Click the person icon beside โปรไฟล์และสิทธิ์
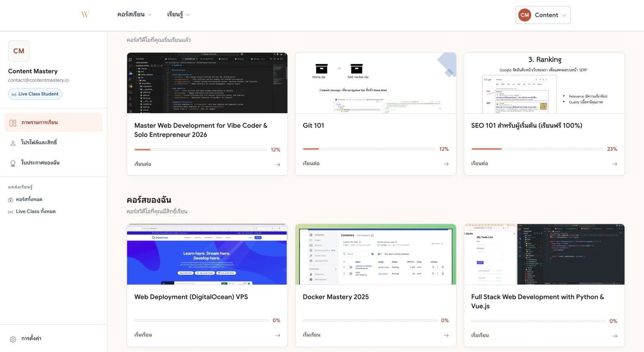 pos(13,143)
